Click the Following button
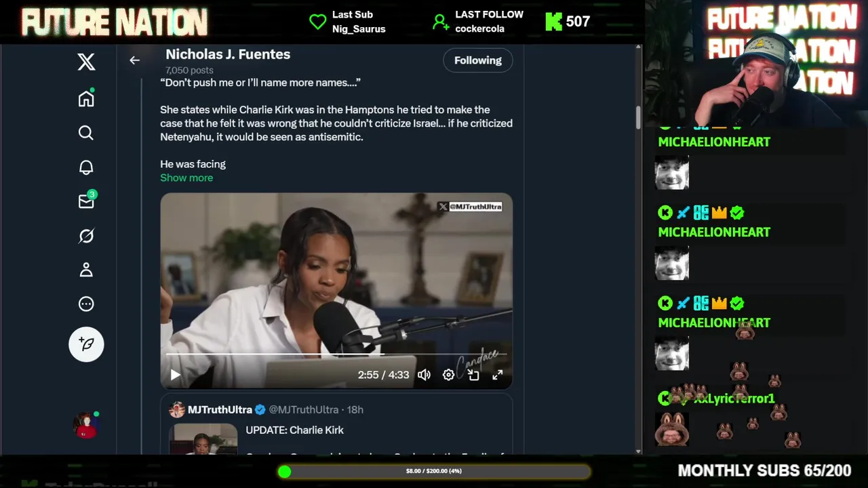Screen dimensions: 868x488 pyautogui.click(x=478, y=60)
